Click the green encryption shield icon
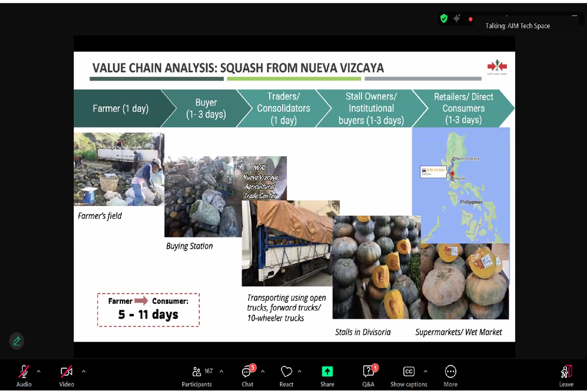The image size is (587, 392). [444, 18]
